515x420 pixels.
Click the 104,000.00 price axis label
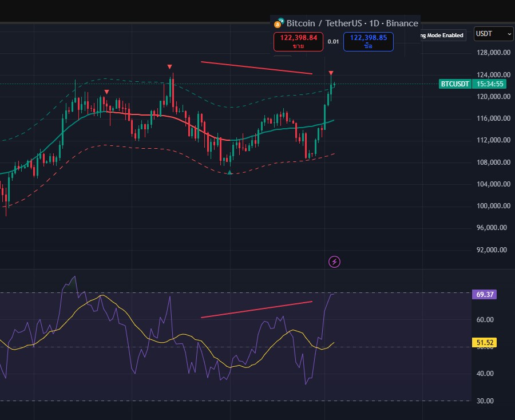coord(493,184)
